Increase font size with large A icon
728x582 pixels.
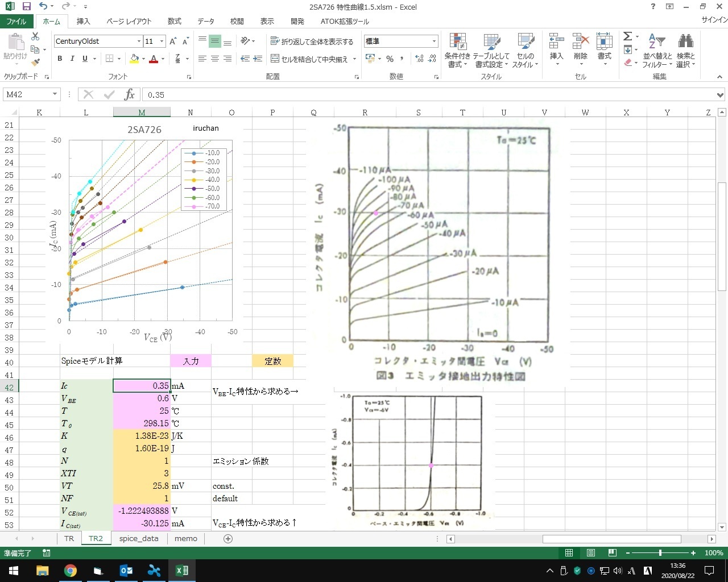[172, 41]
